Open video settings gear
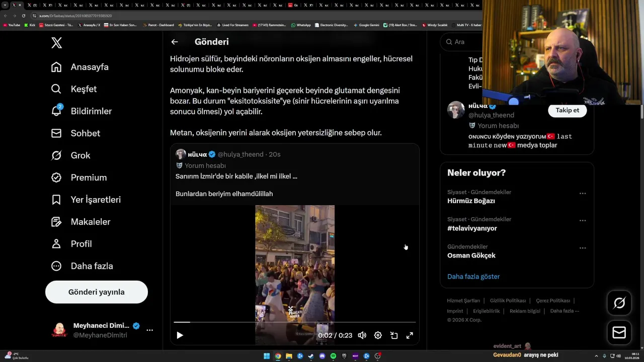 [x=378, y=335]
